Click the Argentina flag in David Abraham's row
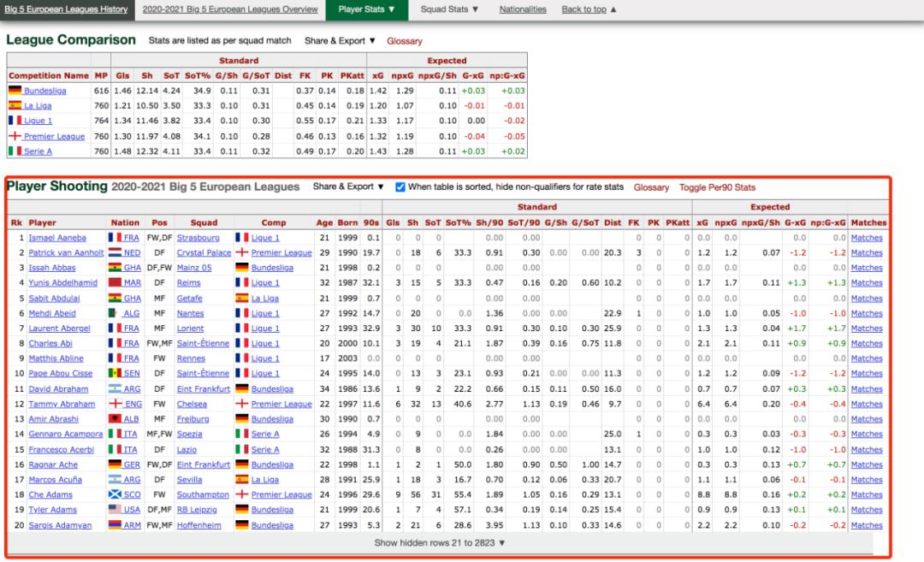 115,388
